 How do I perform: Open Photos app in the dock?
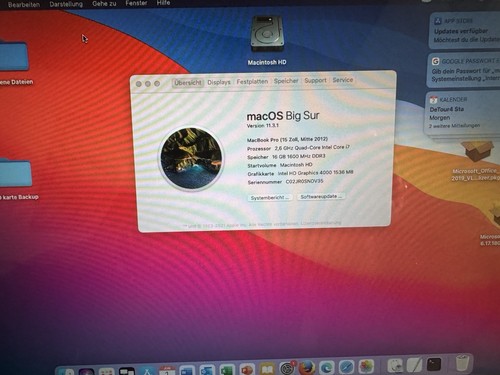point(366,366)
